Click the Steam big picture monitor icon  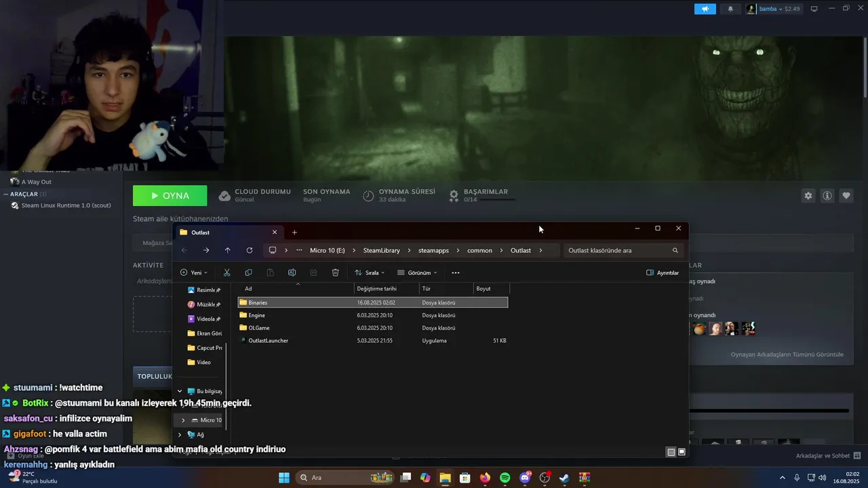814,9
